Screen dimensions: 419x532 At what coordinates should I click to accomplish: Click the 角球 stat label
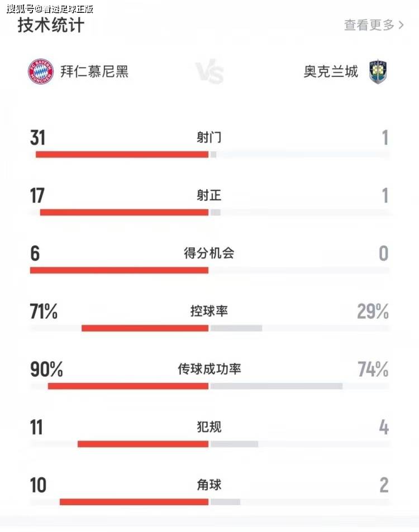click(x=209, y=485)
